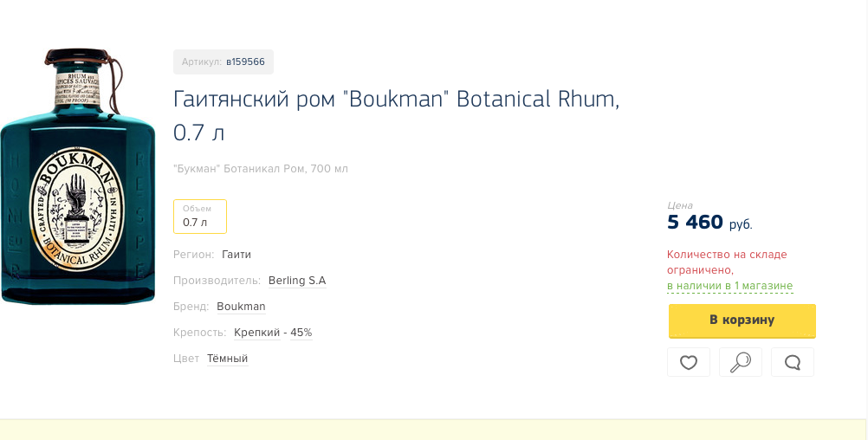
Task: Click the Количество на складе ограничено notice
Action: (x=726, y=262)
